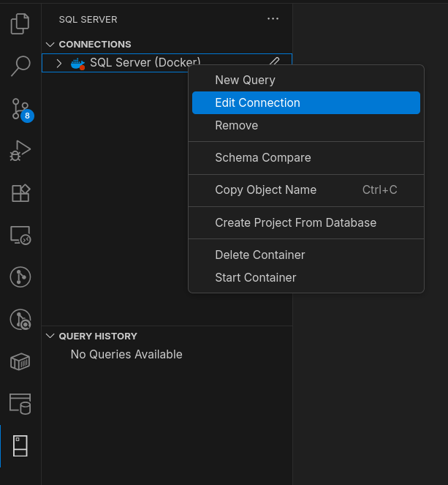
Task: Click the Docker whale icon of the connection
Action: tap(77, 64)
